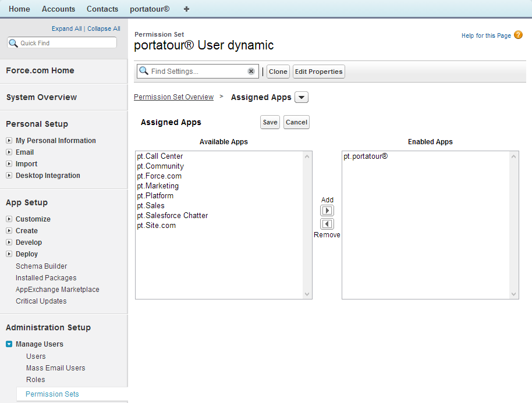Select pt.Marketing in Available Apps

tap(158, 186)
